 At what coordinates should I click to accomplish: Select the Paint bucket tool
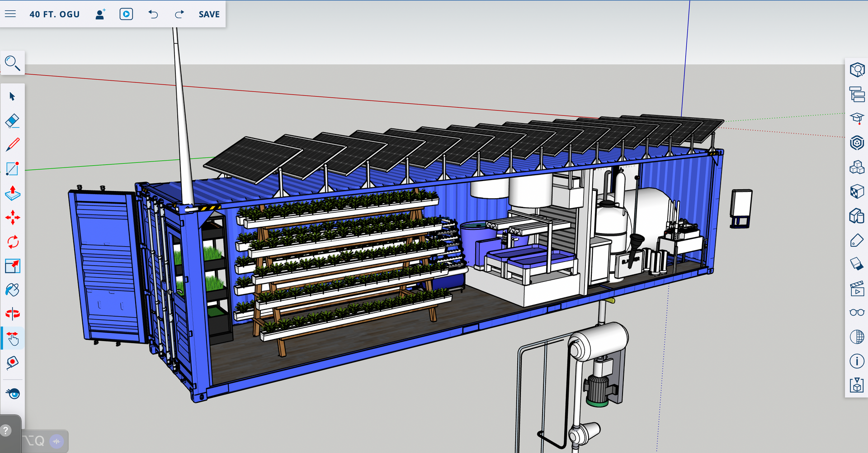click(12, 290)
